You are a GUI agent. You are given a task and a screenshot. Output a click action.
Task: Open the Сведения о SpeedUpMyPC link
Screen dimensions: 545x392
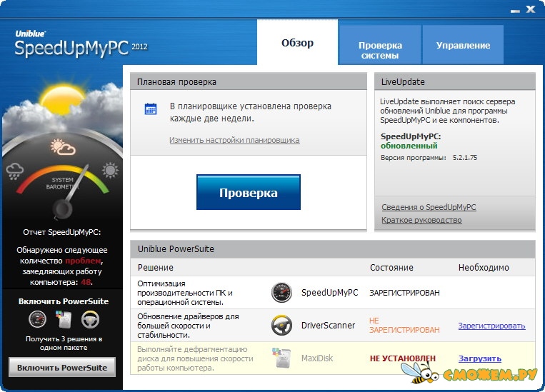pos(429,207)
